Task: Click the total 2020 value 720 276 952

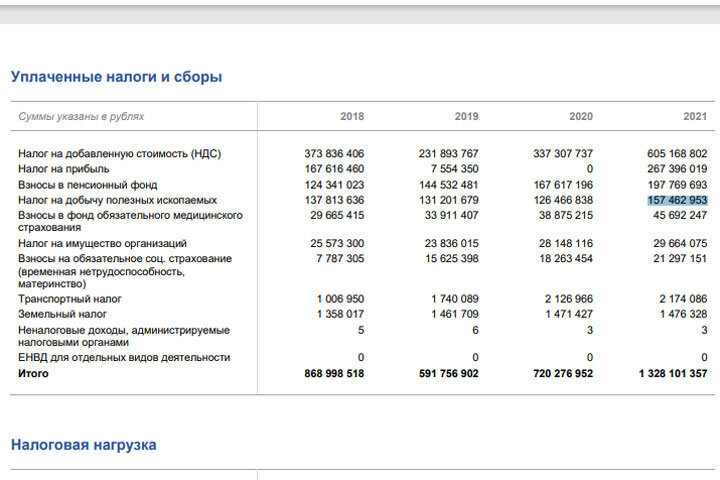Action: pos(563,373)
